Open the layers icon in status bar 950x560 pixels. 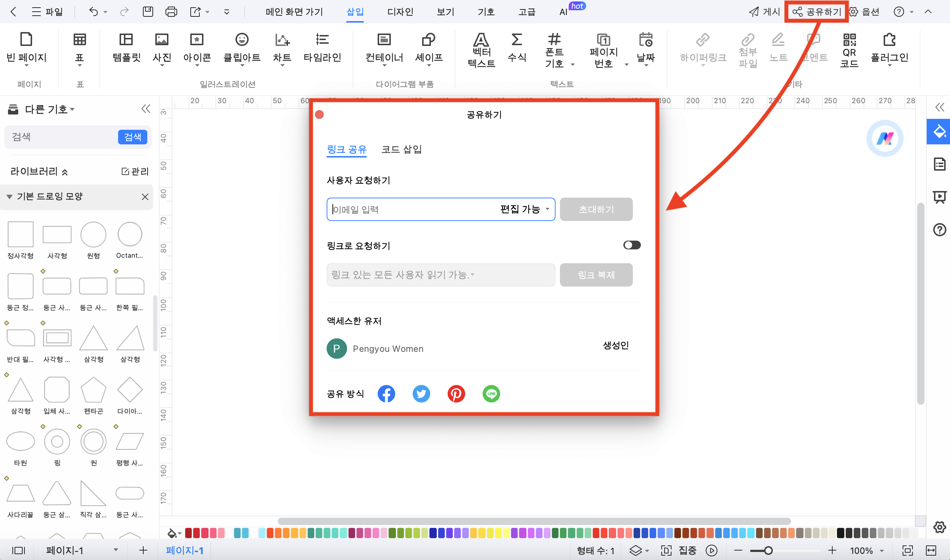[x=636, y=551]
